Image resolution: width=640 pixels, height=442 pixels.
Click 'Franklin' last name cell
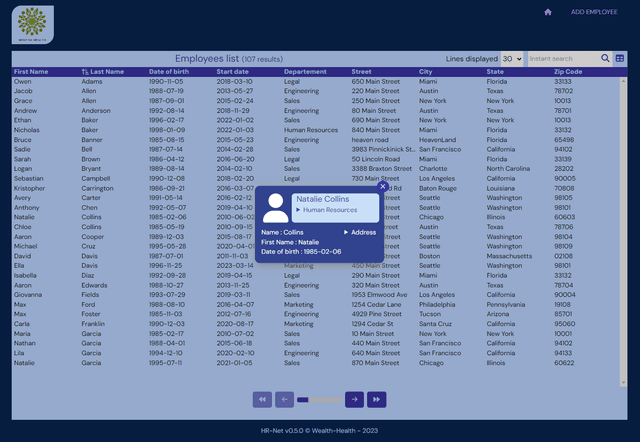pos(93,324)
